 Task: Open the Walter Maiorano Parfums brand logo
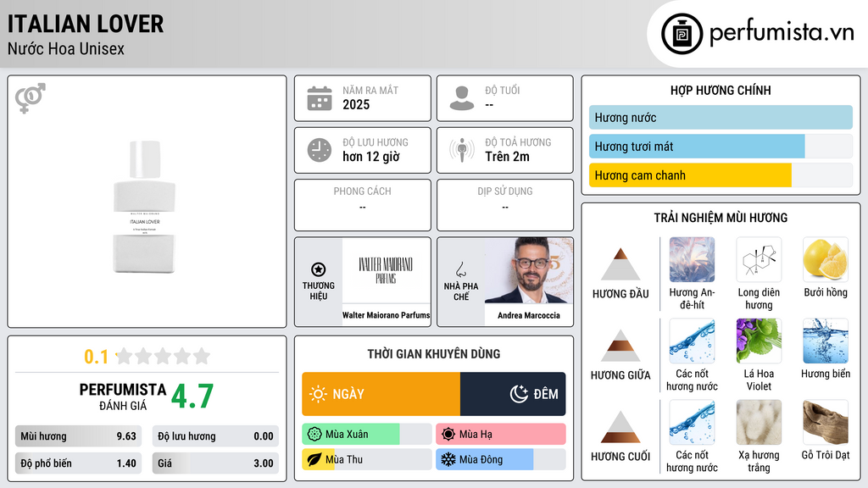tap(386, 270)
